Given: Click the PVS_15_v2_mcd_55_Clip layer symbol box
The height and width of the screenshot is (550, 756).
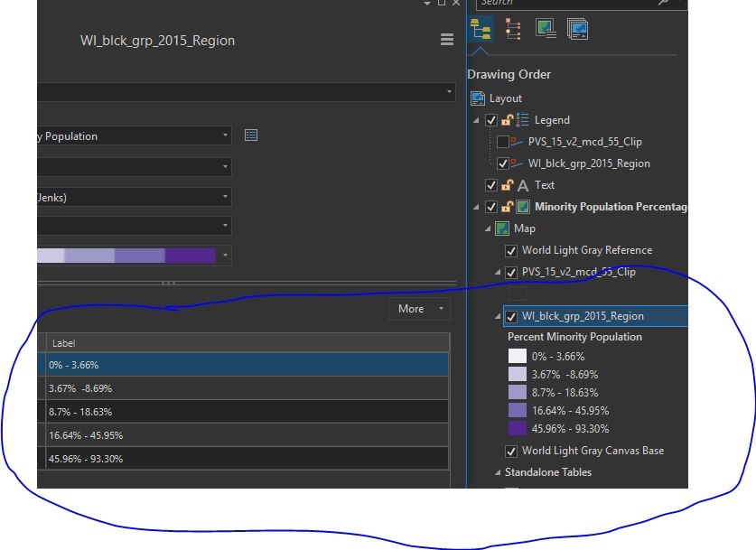Looking at the screenshot, I should pos(518,294).
